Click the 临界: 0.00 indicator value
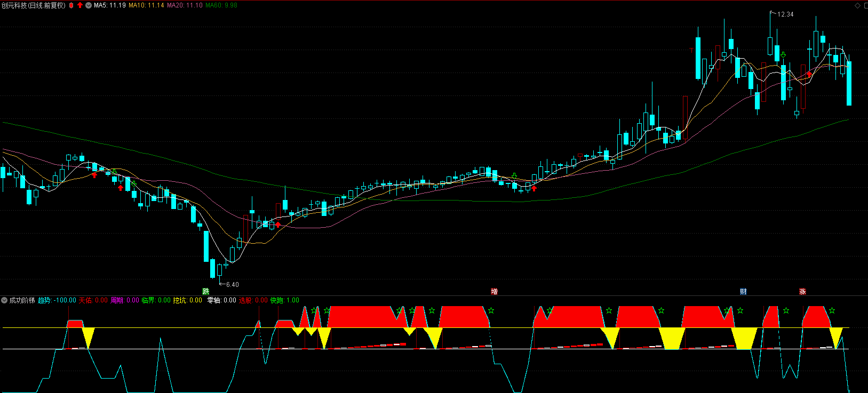The width and height of the screenshot is (868, 393). pyautogui.click(x=156, y=300)
